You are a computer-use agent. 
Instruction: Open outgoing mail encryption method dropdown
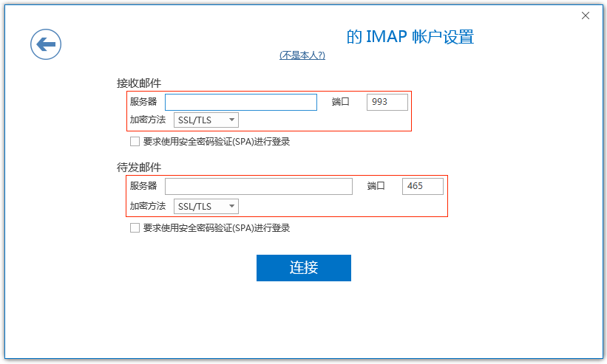(206, 206)
